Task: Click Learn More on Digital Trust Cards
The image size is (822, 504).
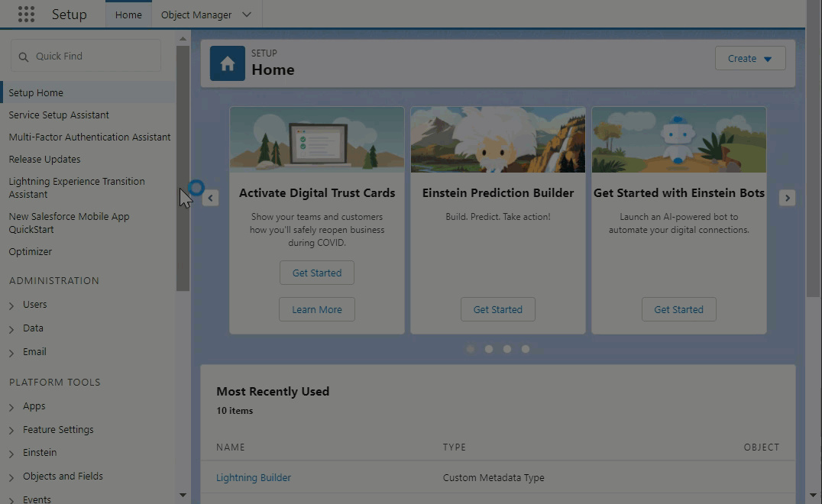Action: click(x=317, y=309)
